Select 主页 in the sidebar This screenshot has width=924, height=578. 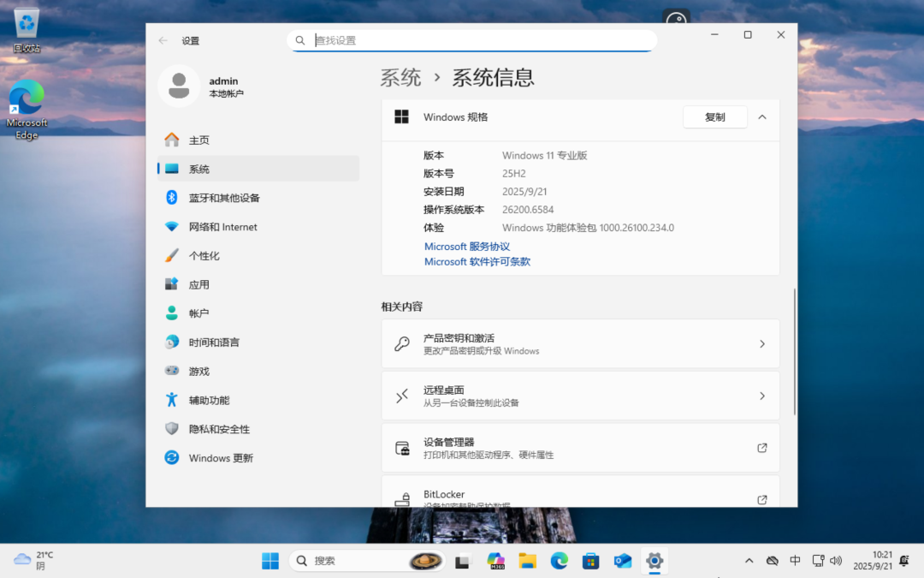(x=258, y=140)
